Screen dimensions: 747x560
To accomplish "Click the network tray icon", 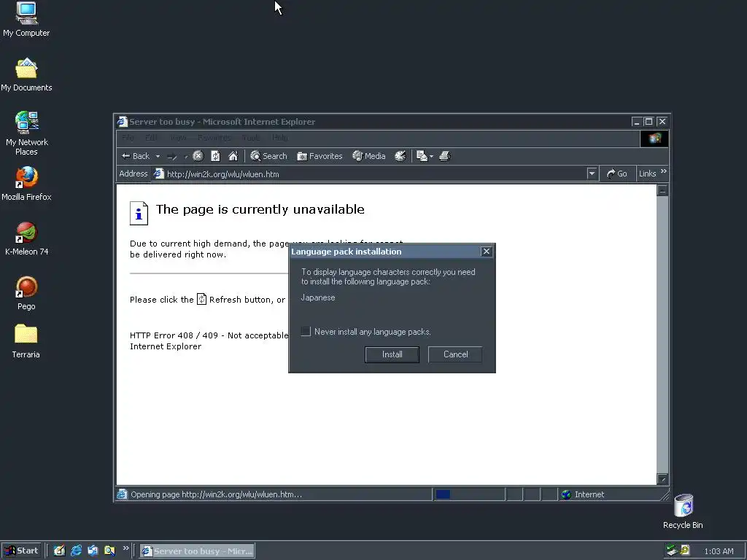I will pos(672,551).
